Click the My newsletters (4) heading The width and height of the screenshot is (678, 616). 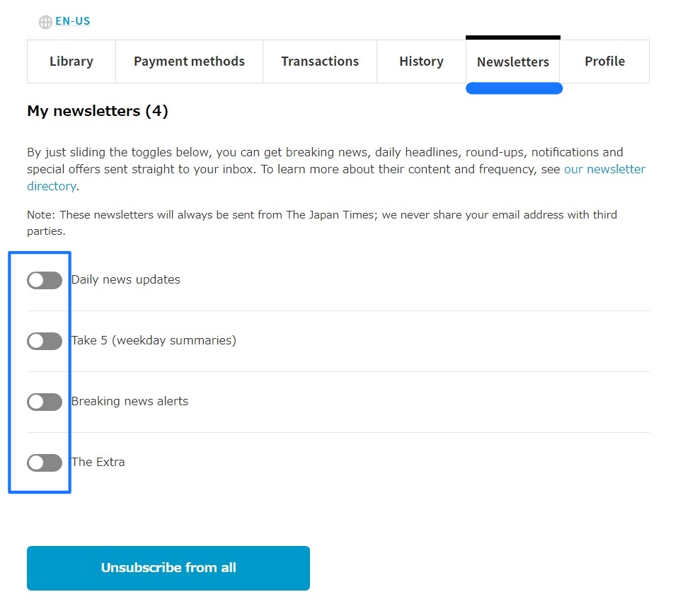tap(98, 111)
